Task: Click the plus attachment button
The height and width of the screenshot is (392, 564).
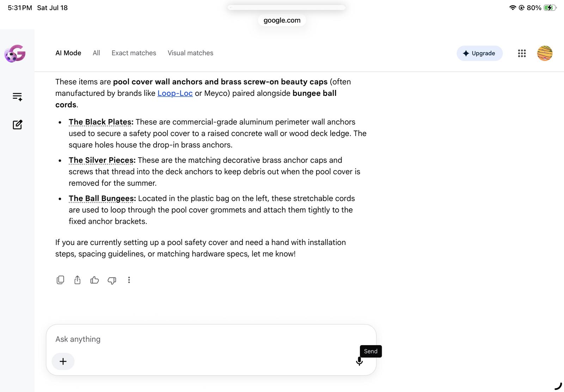Action: (63, 361)
